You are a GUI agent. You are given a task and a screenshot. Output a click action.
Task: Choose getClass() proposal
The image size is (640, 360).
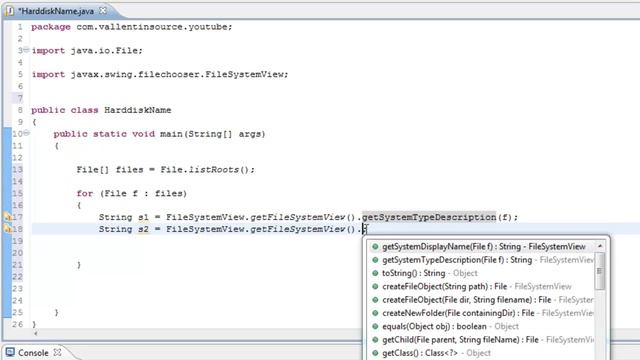[481, 353]
